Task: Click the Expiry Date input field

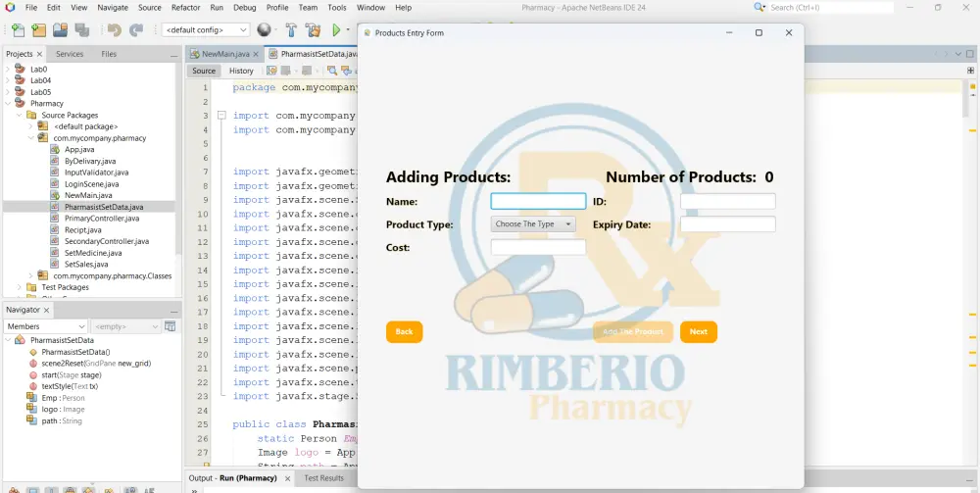Action: tap(728, 224)
